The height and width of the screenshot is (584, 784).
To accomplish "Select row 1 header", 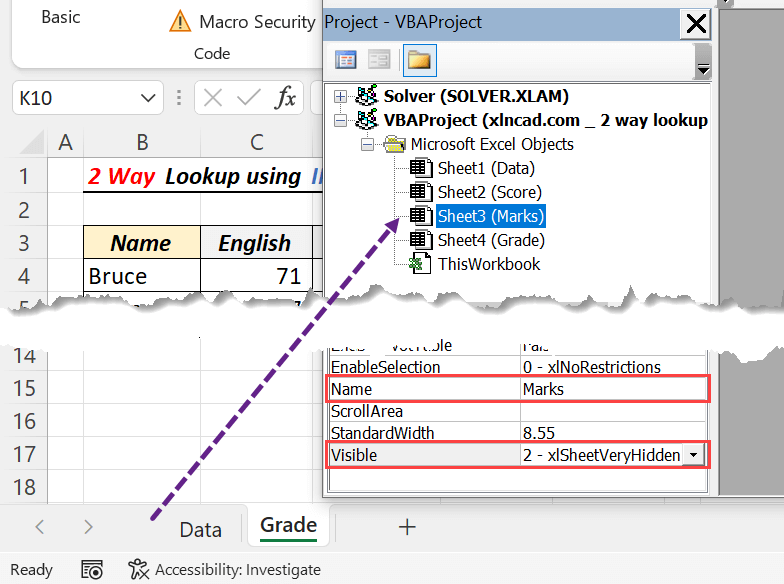I will coord(24,176).
